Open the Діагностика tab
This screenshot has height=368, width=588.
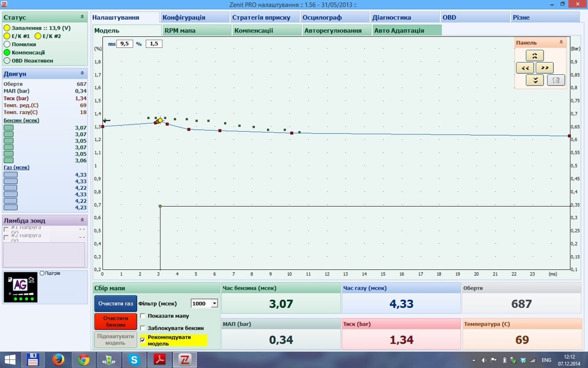click(405, 17)
